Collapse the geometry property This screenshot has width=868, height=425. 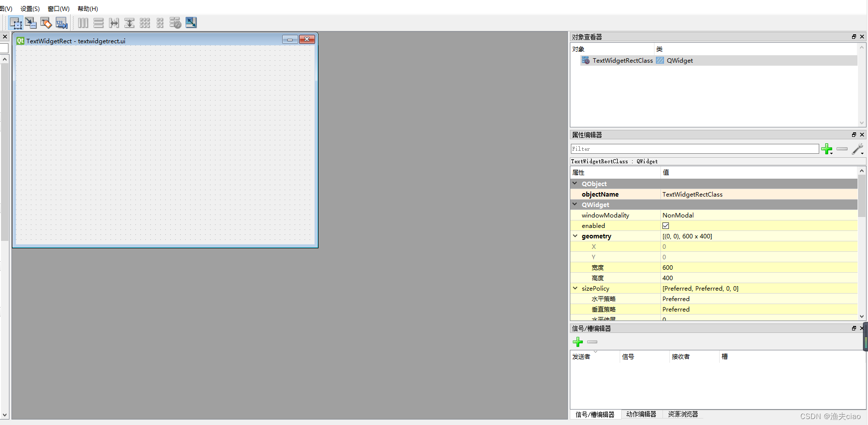pos(575,236)
